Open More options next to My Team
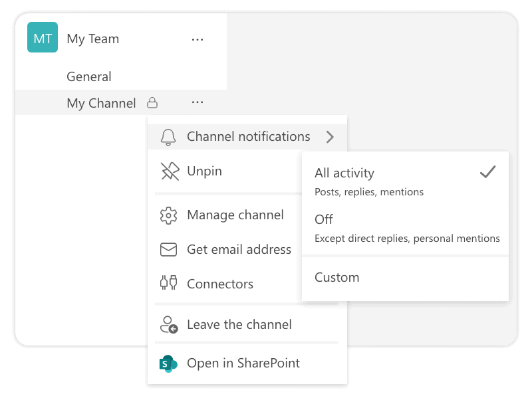 tap(197, 40)
